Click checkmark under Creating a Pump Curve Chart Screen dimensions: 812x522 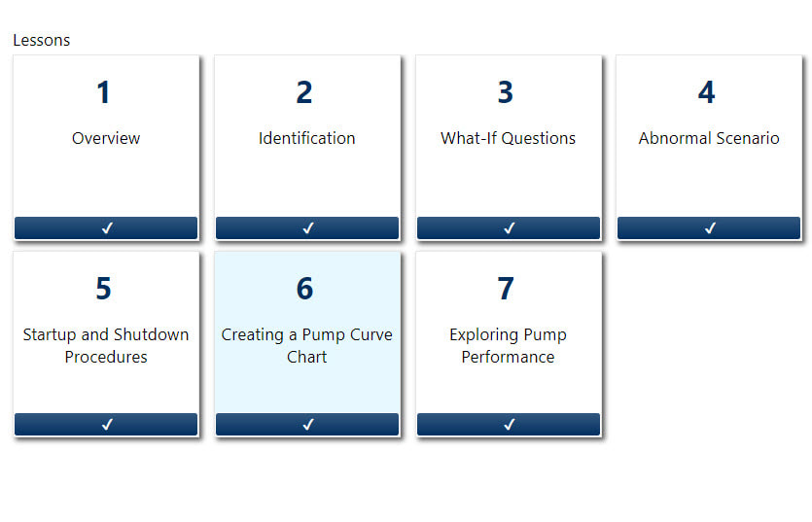[307, 424]
